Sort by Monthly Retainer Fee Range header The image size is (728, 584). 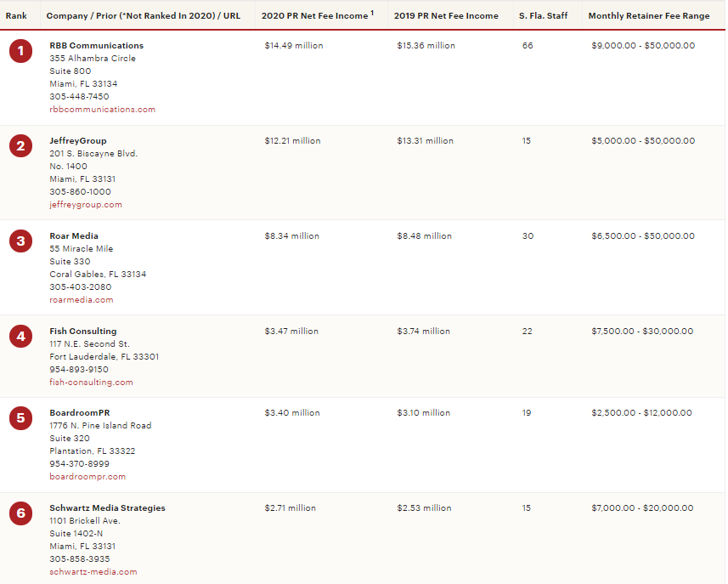pos(648,16)
